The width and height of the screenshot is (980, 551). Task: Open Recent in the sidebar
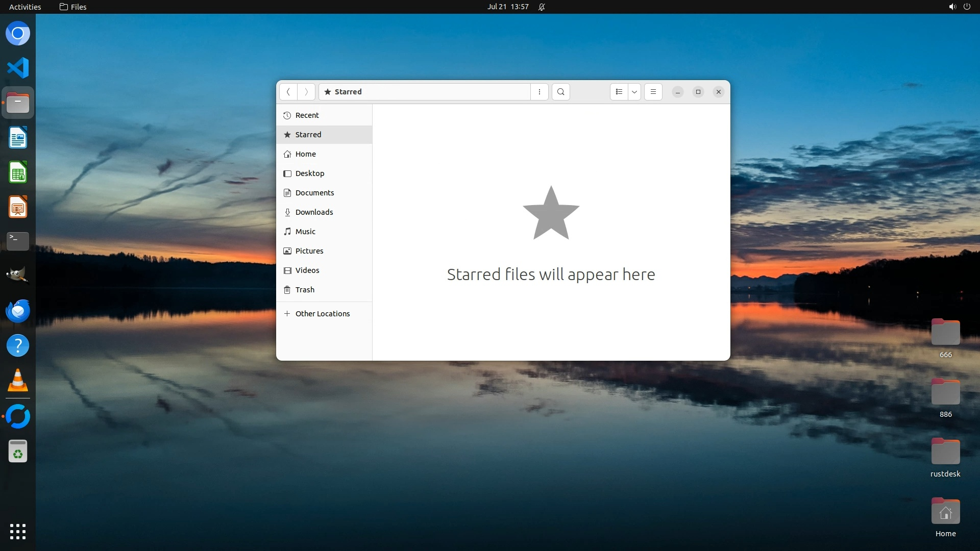pos(307,115)
